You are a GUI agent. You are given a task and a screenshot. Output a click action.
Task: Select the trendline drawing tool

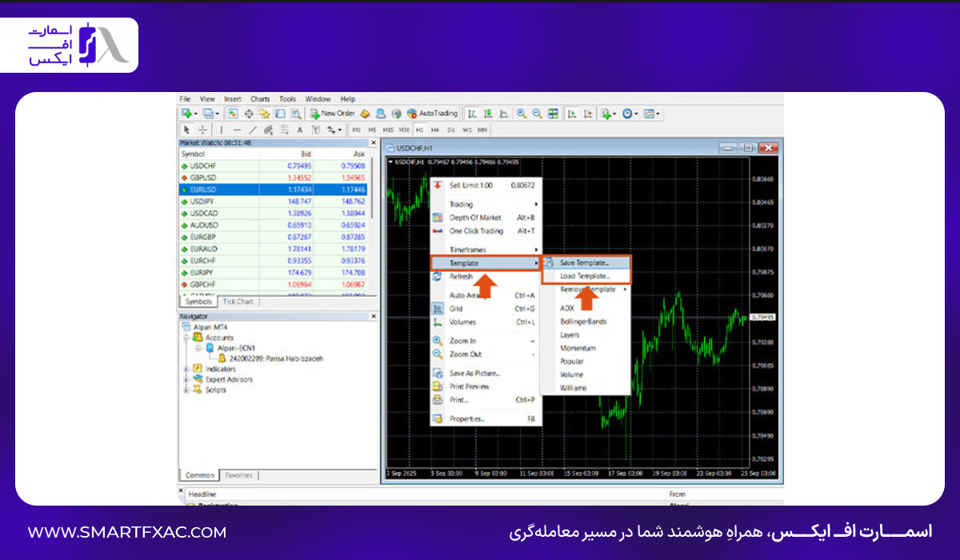(x=253, y=130)
